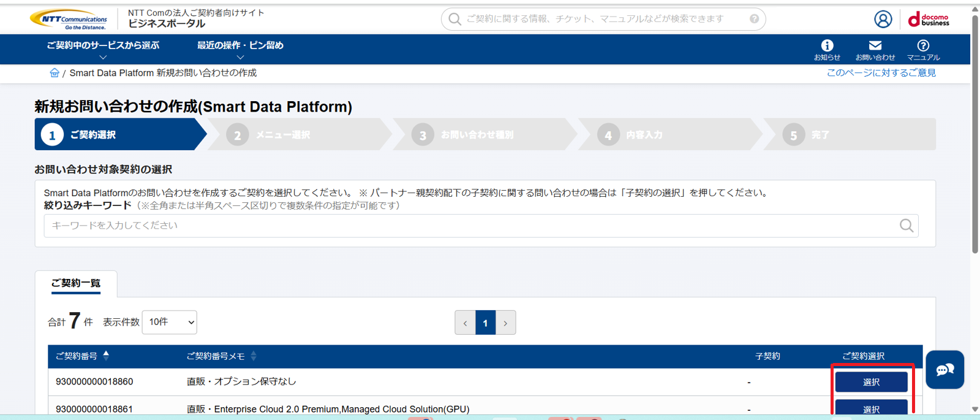
Task: Open マニュアル help icon
Action: [x=923, y=50]
